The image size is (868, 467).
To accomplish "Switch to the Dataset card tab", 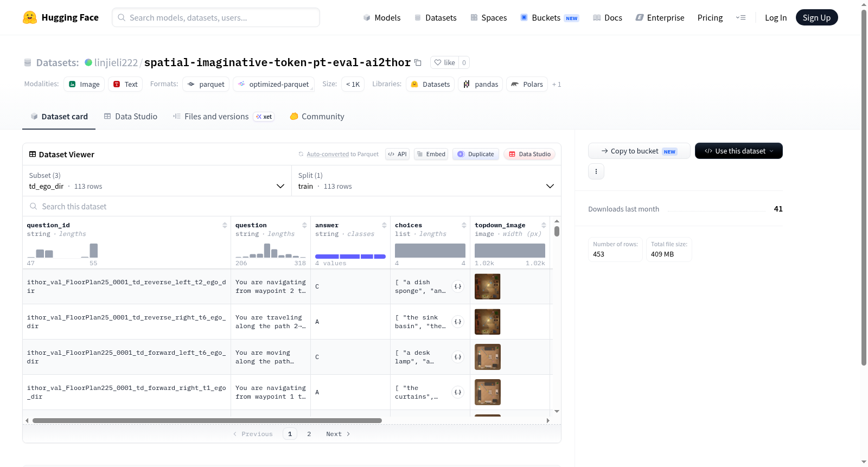I will coord(59,117).
